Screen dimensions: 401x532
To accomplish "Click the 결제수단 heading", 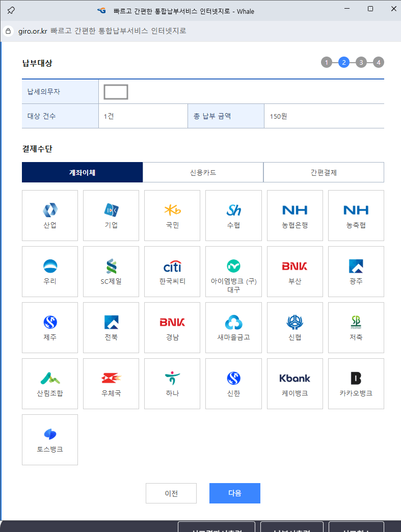I will pos(37,149).
